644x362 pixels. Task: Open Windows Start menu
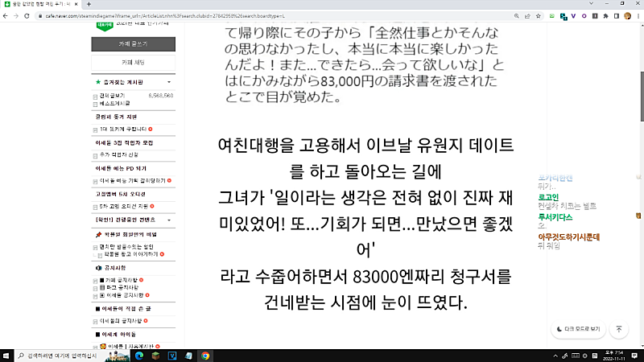click(6, 356)
